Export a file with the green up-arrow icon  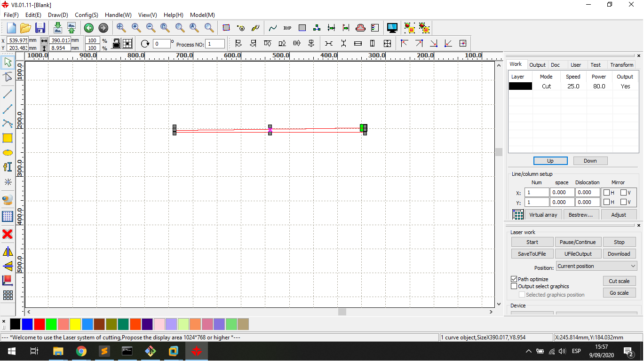click(72, 28)
